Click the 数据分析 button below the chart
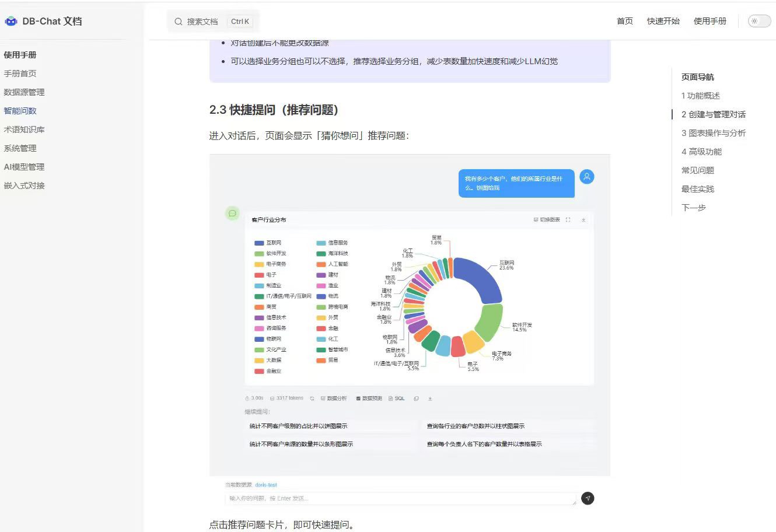The image size is (776, 532). (333, 399)
